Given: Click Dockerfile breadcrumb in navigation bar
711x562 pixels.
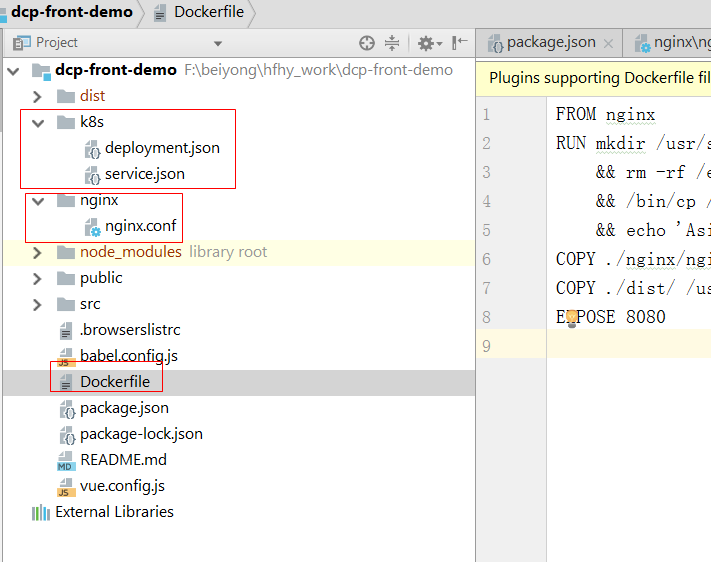Looking at the screenshot, I should click(x=209, y=12).
